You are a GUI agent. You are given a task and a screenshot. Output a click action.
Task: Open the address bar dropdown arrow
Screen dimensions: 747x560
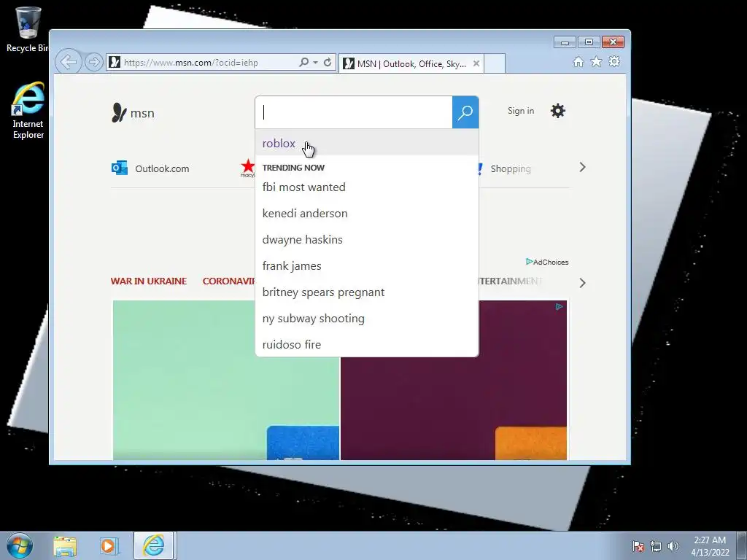315,63
